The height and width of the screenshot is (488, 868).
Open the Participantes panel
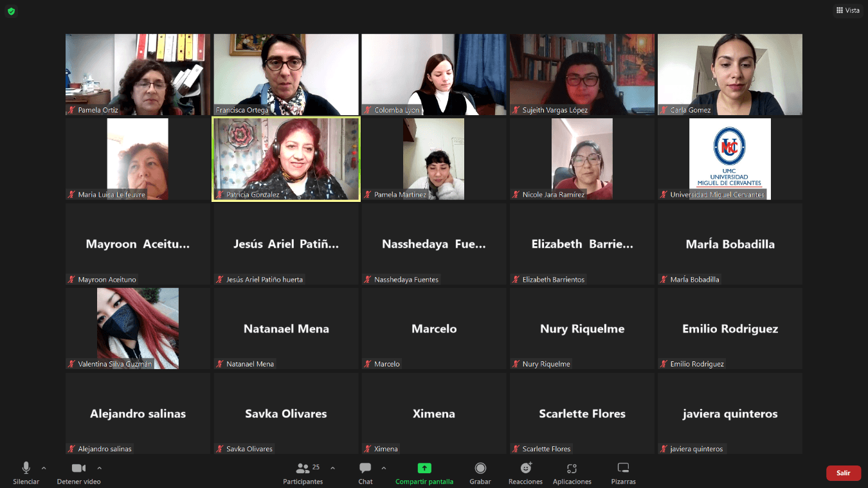(x=303, y=473)
